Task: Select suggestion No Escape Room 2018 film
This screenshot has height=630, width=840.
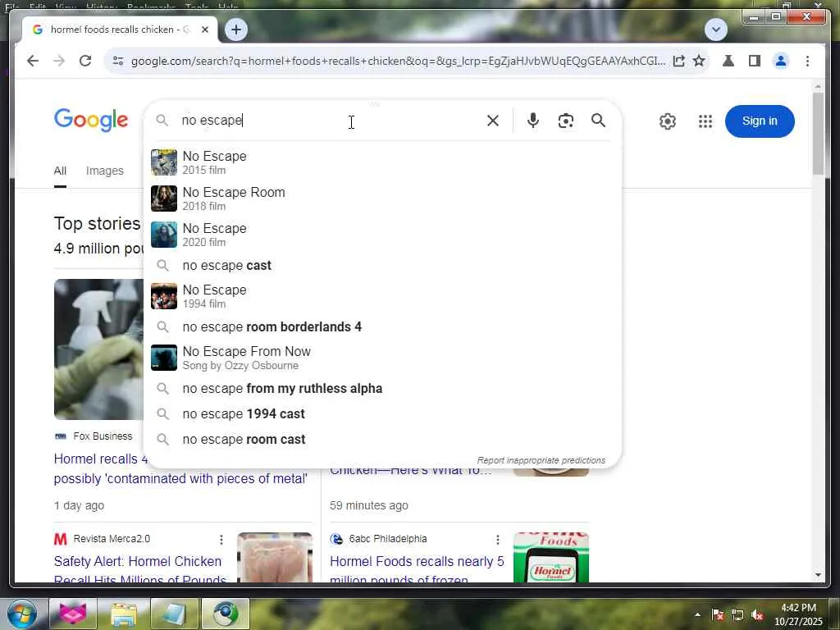Action: tap(382, 199)
